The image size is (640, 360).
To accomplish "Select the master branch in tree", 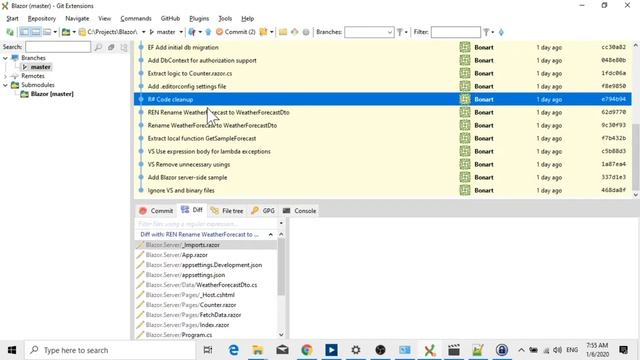I will click(40, 67).
